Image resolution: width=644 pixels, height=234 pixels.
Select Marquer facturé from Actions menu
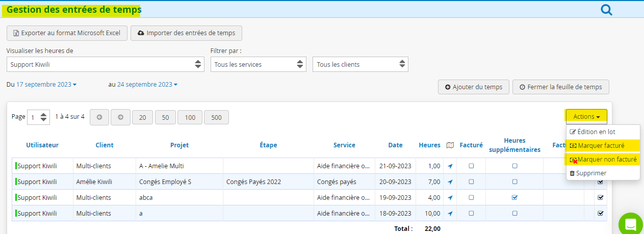(x=601, y=146)
